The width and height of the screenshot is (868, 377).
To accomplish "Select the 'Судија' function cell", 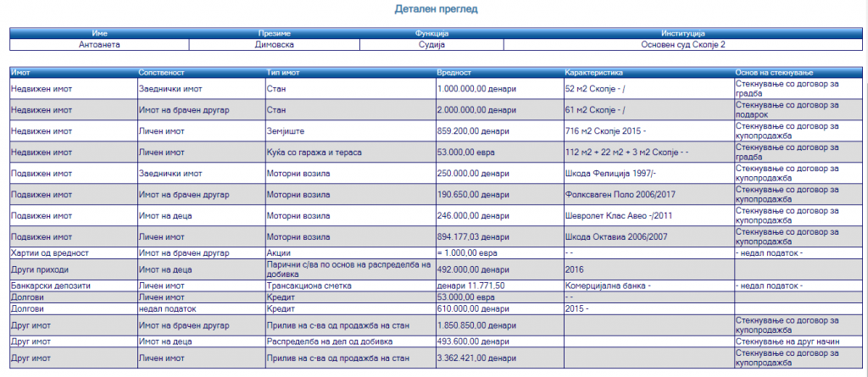I will click(x=431, y=44).
